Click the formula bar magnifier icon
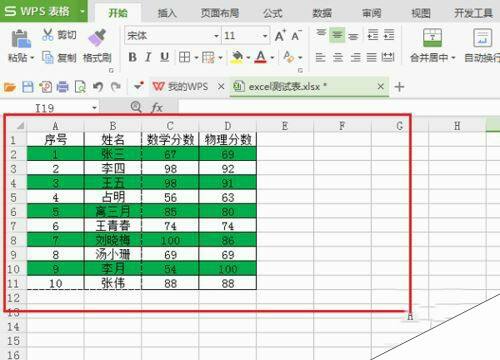This screenshot has height=360, width=500. point(136,107)
